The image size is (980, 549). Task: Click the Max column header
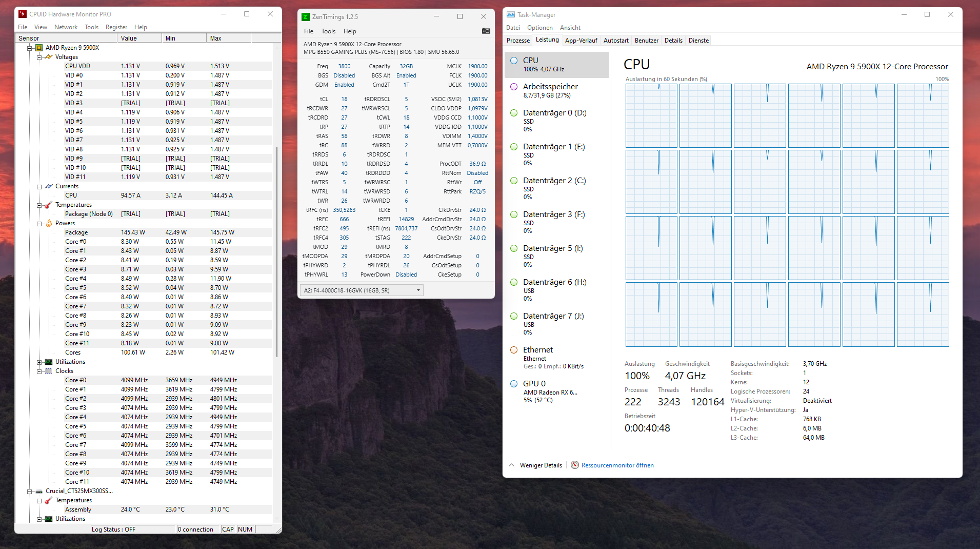tap(229, 38)
